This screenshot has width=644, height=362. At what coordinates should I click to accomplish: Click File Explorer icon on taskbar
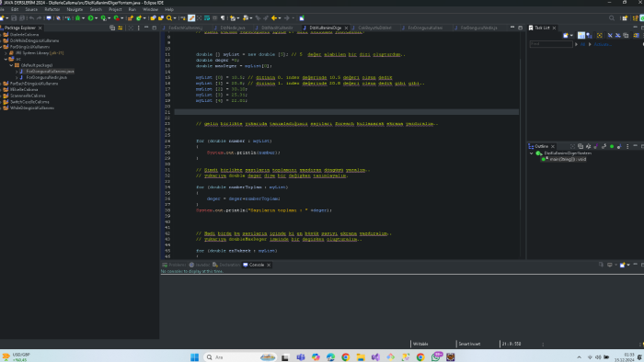pos(361,357)
